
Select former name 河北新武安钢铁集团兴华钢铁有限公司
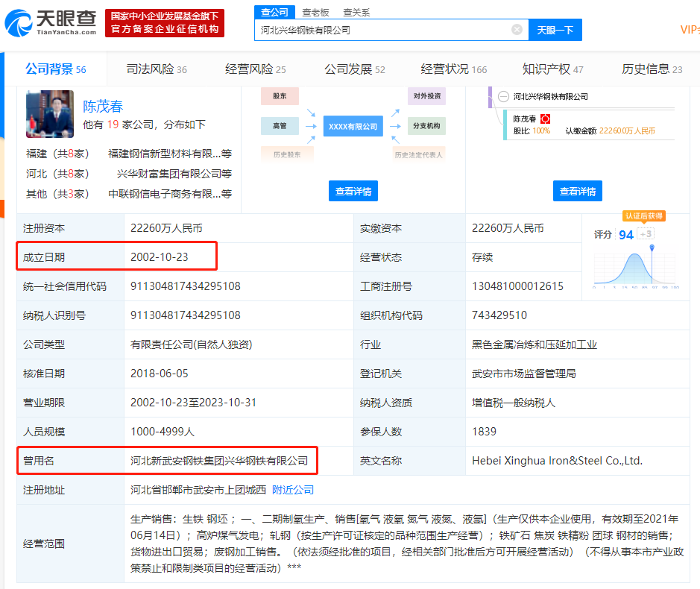pyautogui.click(x=219, y=461)
